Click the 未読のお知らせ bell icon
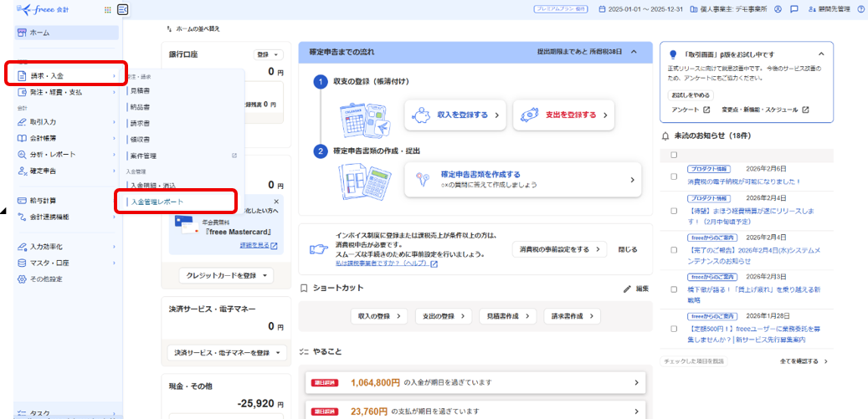 coord(665,135)
